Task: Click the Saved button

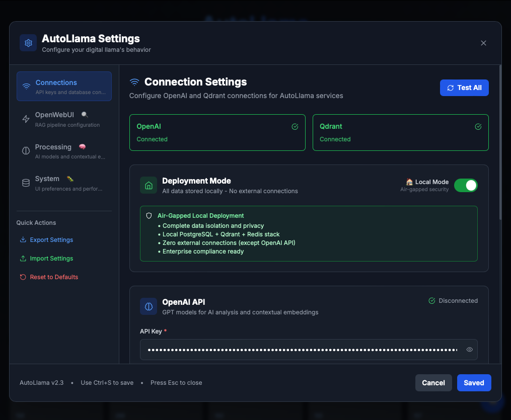Action: [474, 383]
